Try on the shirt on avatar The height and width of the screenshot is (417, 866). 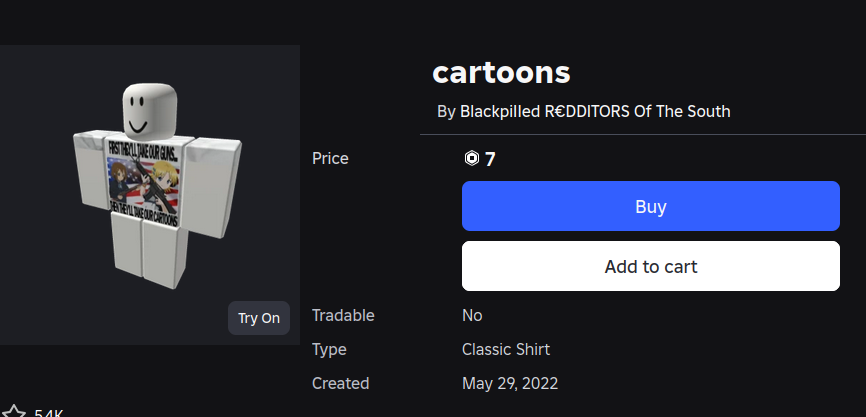coord(258,318)
